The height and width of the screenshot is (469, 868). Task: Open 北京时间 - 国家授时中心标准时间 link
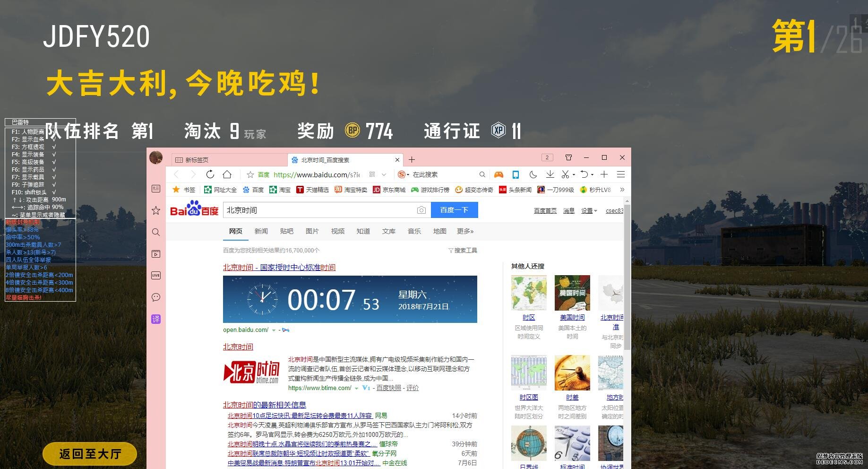pos(279,268)
